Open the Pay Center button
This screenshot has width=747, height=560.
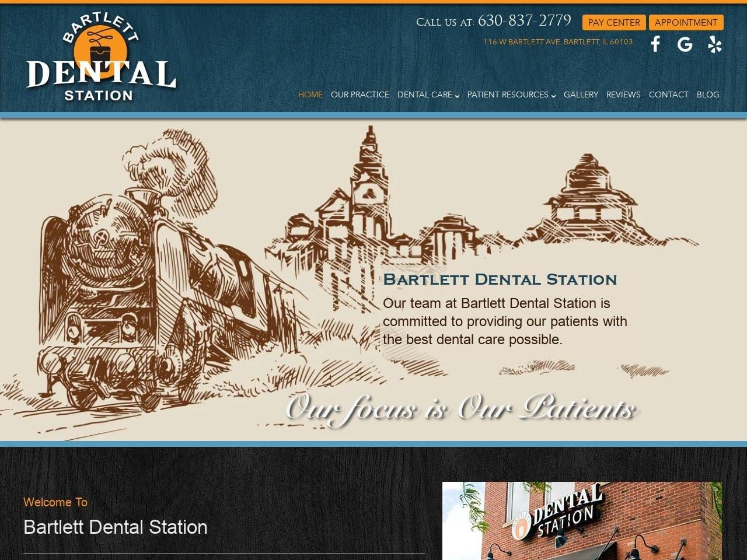614,22
